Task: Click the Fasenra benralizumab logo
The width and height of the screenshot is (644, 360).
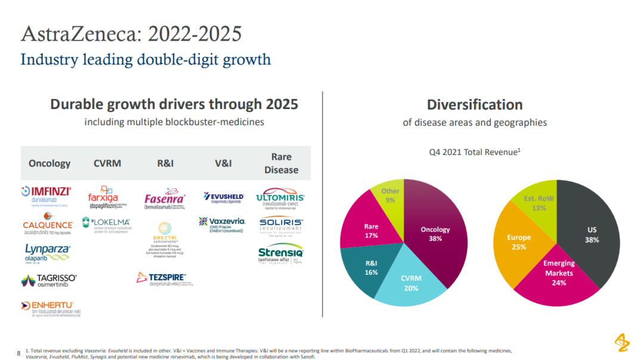Action: (165, 199)
